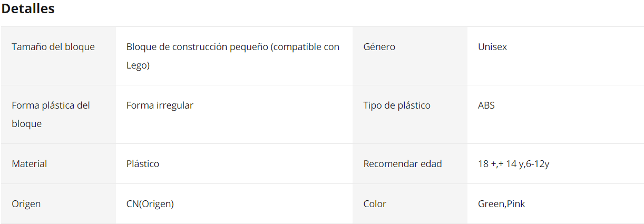Select the Recomendar edad label
Image resolution: width=644 pixels, height=224 pixels.
point(403,164)
